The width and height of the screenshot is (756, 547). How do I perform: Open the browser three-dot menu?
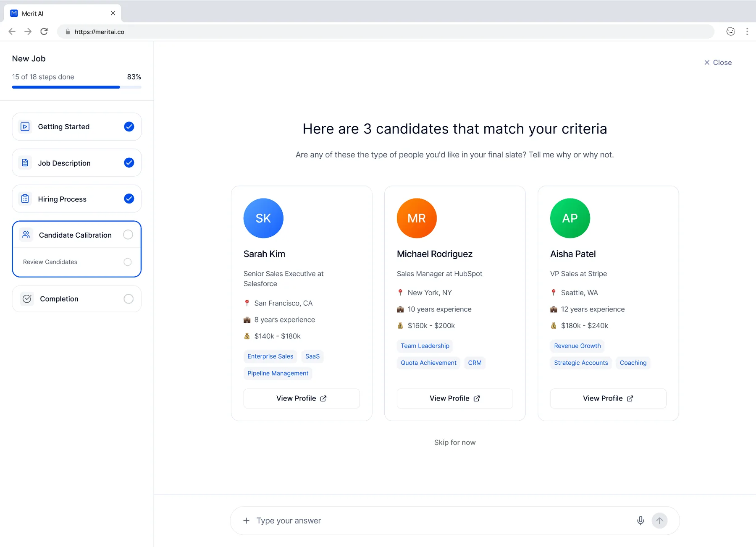click(x=747, y=31)
